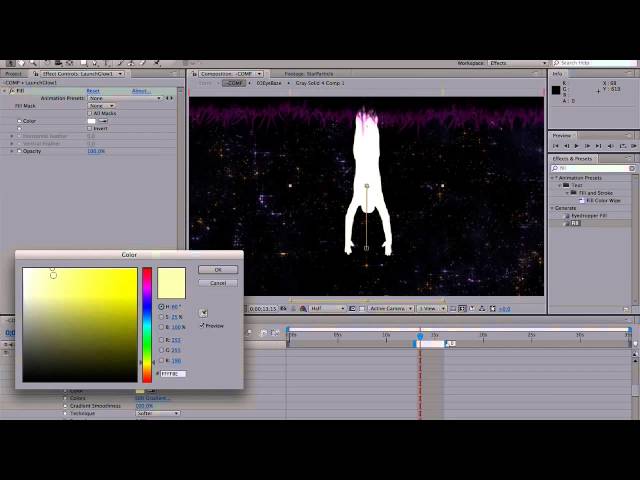This screenshot has height=480, width=640.
Task: Select the B (brightness) radio button
Action: point(161,327)
